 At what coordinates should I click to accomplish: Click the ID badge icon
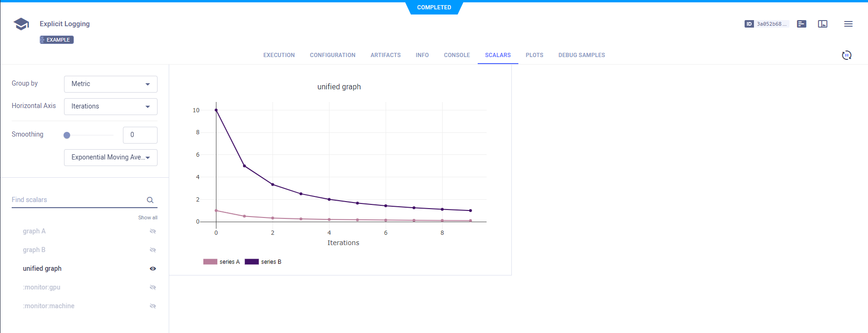pos(749,24)
